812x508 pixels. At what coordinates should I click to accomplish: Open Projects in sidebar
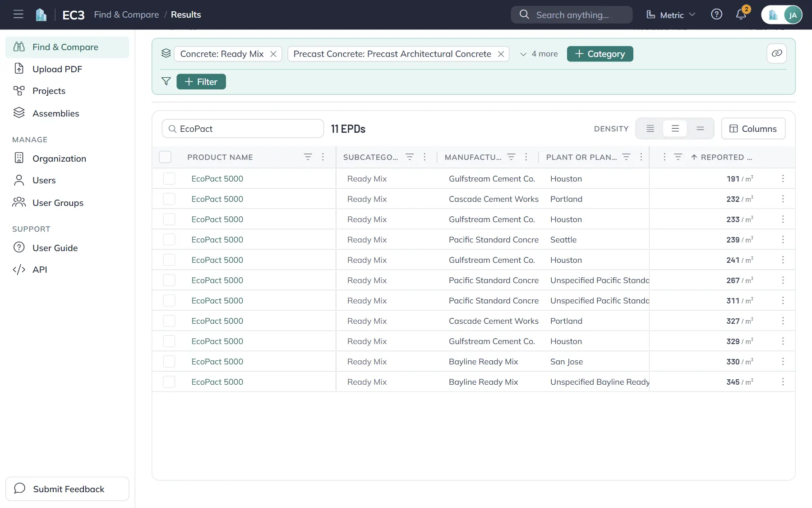pyautogui.click(x=67, y=91)
